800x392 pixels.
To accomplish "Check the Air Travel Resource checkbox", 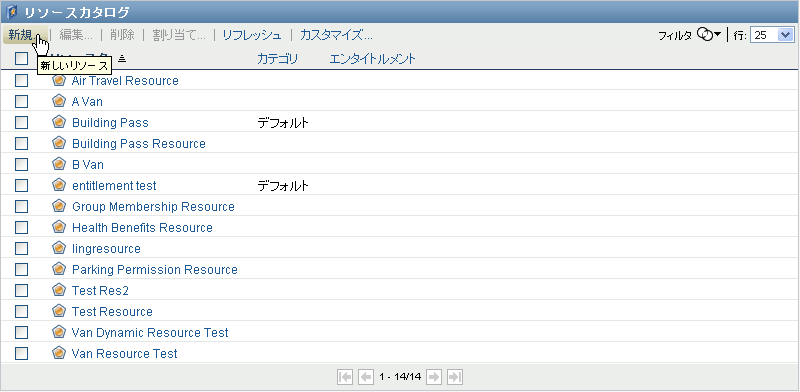I will [x=21, y=81].
